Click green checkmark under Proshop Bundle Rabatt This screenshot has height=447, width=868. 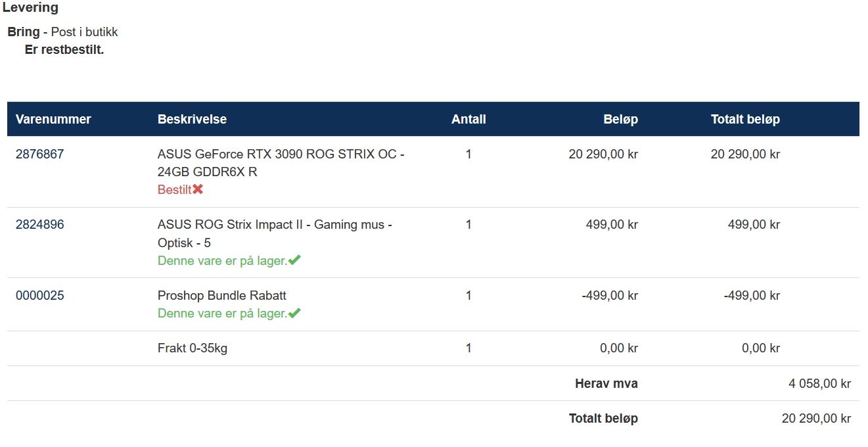click(x=294, y=313)
